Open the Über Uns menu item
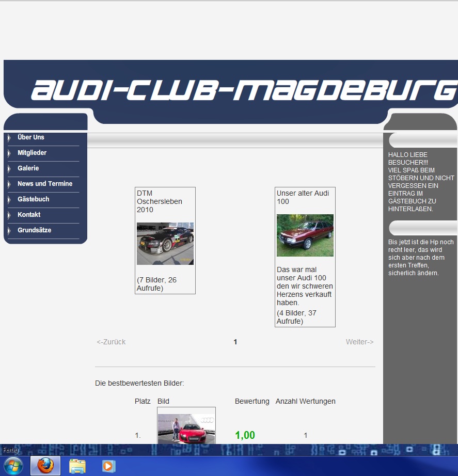 [x=31, y=137]
